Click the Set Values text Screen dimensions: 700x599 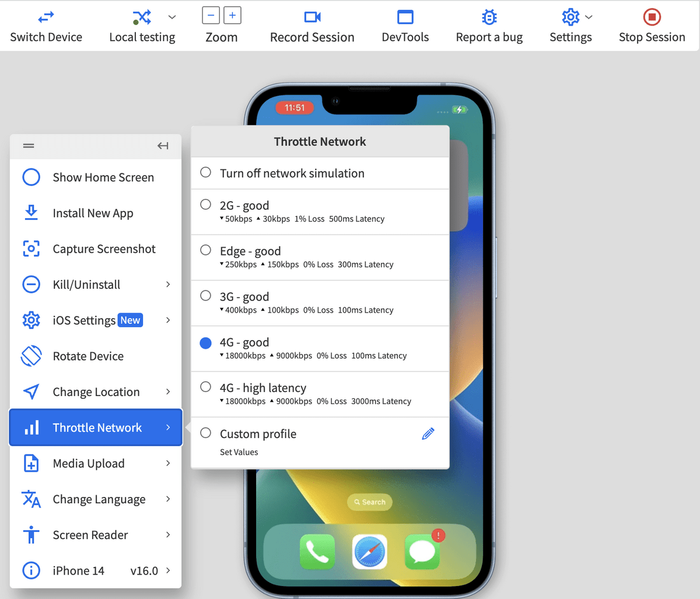click(x=239, y=452)
